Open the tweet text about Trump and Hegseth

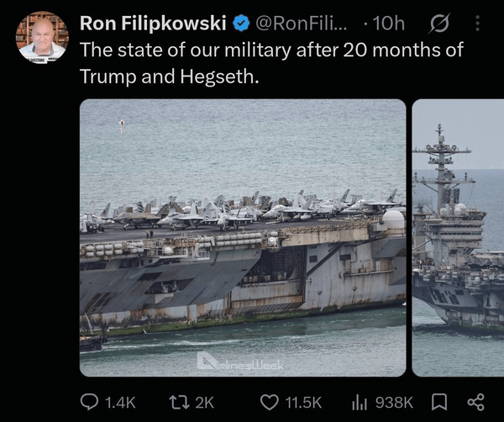tap(271, 63)
